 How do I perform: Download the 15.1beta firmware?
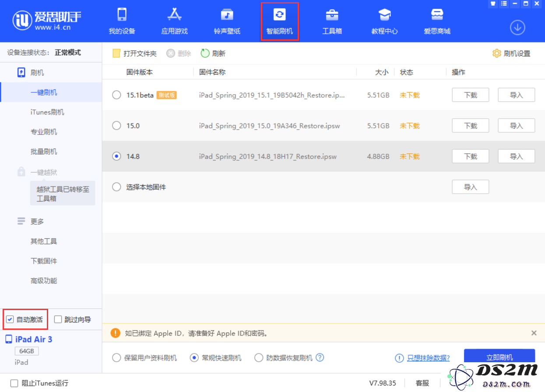click(x=471, y=95)
